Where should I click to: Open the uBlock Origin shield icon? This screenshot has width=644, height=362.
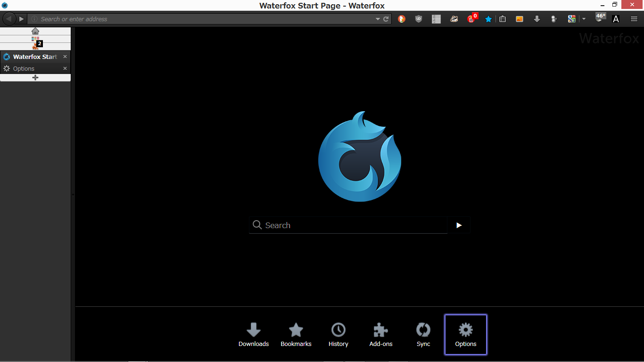point(419,19)
